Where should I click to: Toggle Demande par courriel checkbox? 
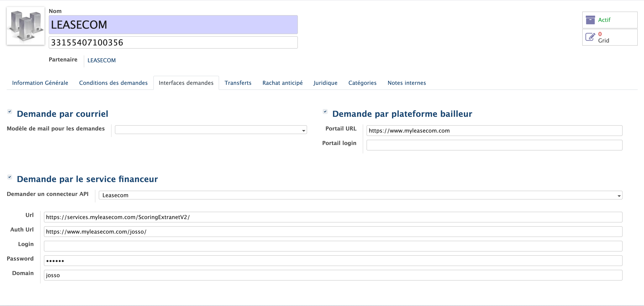tap(9, 111)
